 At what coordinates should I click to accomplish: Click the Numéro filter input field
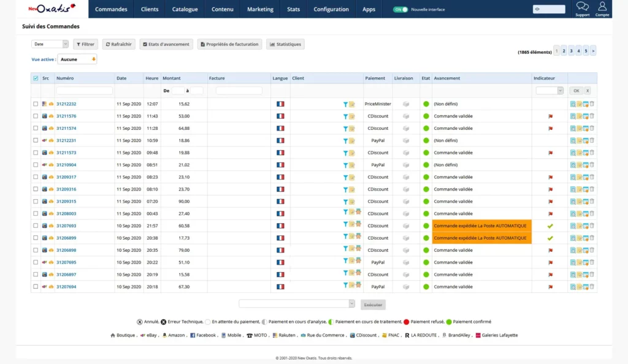pyautogui.click(x=85, y=91)
